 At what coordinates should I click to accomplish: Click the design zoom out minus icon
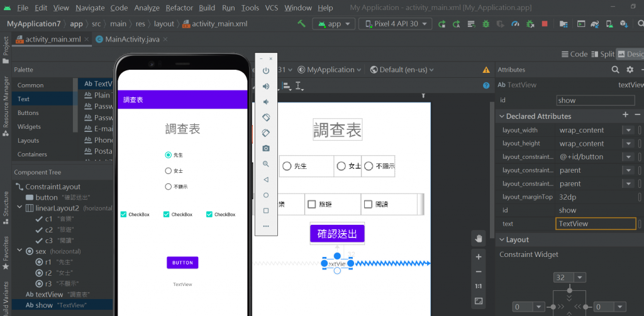click(x=479, y=271)
